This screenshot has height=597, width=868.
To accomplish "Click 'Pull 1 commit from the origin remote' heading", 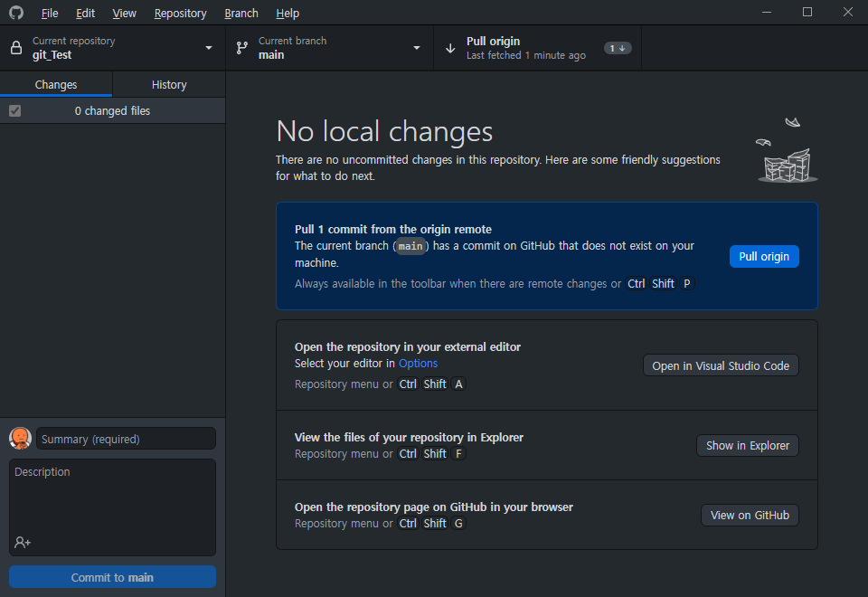I will [393, 229].
